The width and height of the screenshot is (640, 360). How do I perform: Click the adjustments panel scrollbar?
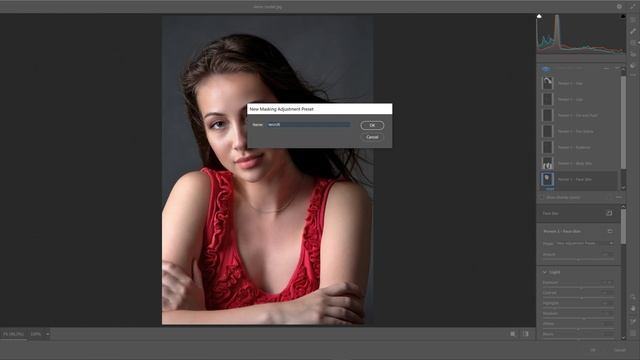[x=623, y=228]
